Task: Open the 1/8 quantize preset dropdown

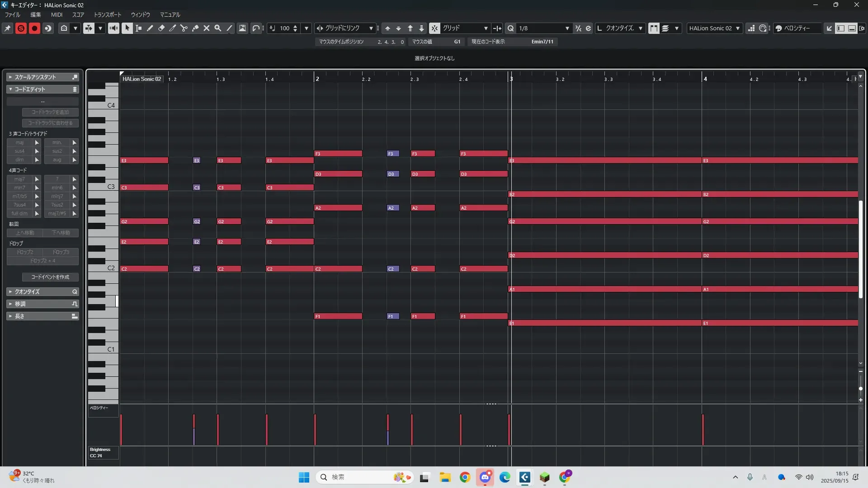Action: click(x=567, y=28)
